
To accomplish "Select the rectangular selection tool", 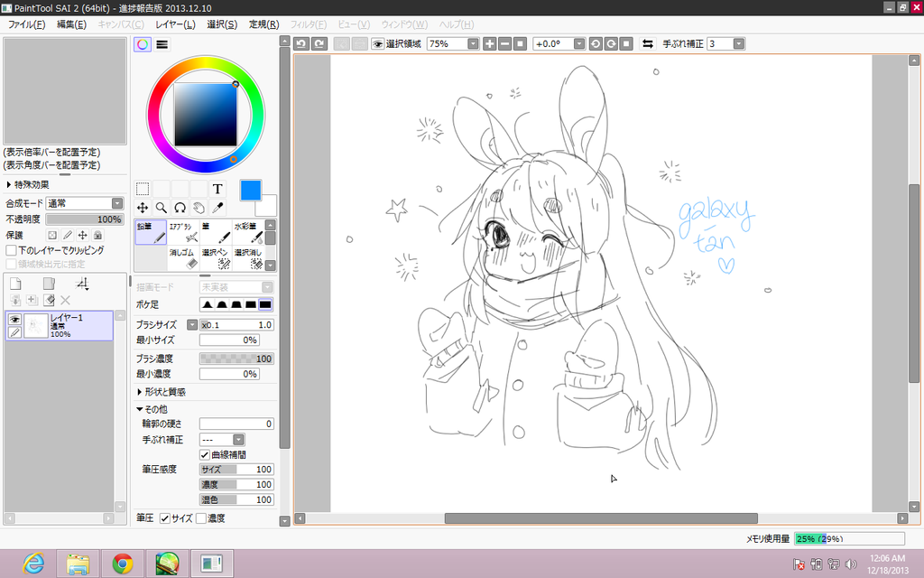I will click(x=143, y=189).
